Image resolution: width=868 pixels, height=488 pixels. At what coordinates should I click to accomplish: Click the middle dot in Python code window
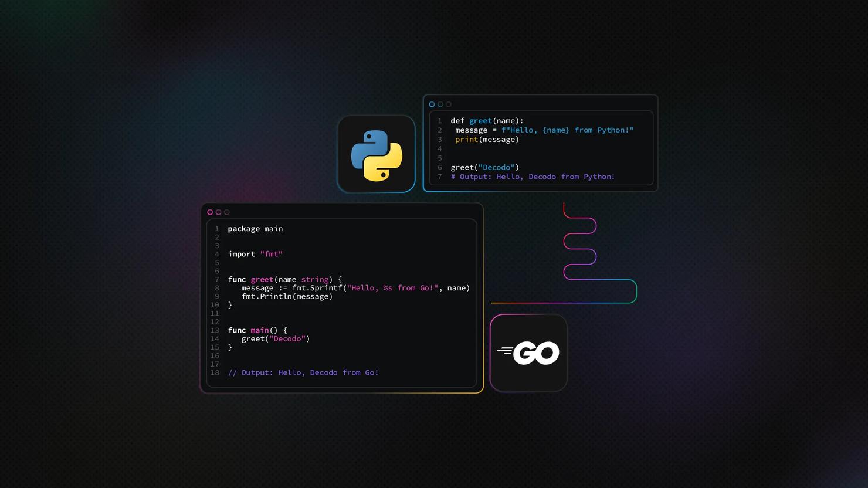click(440, 104)
